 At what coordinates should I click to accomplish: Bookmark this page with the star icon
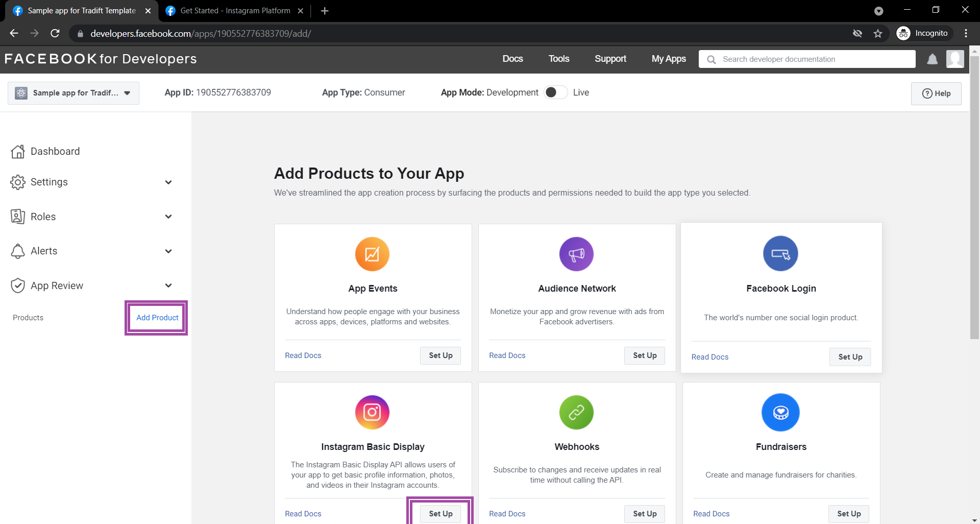click(x=878, y=34)
